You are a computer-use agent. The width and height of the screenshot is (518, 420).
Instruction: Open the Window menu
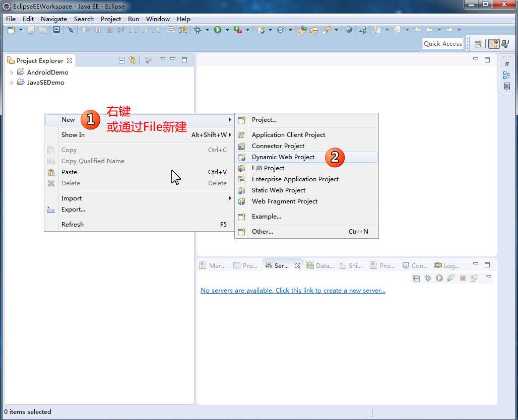pos(158,19)
